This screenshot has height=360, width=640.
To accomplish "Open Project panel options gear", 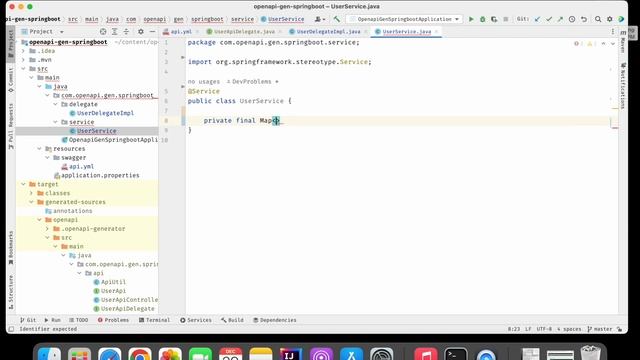I will 141,31.
